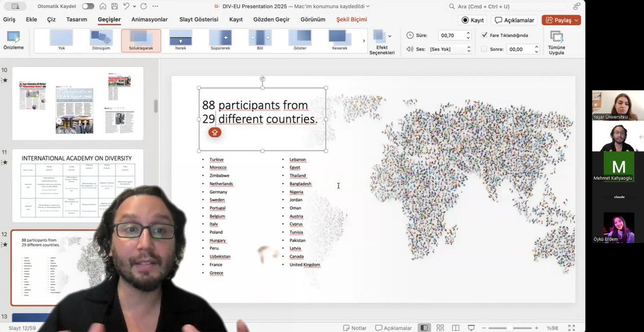The height and width of the screenshot is (332, 644).
Task: Enable the Sonra checkbox
Action: coord(484,49)
